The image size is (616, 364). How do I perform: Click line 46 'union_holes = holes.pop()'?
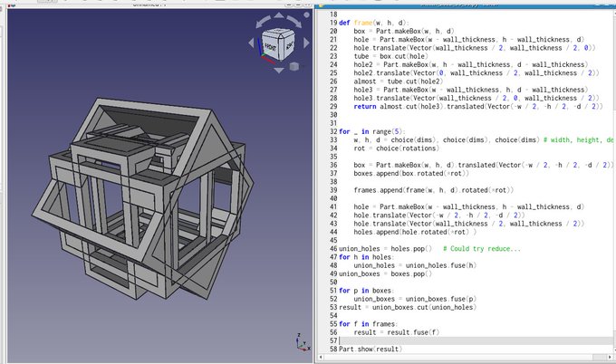(x=385, y=249)
